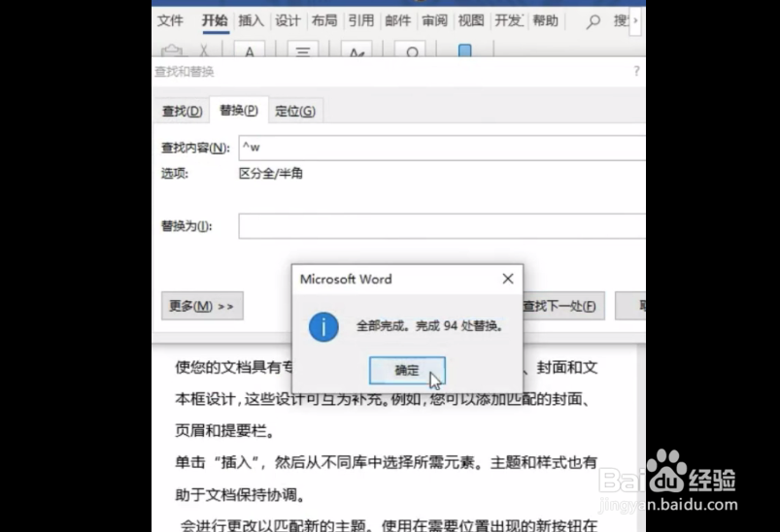
Task: Open the 插入 ribbon tab
Action: pyautogui.click(x=251, y=21)
